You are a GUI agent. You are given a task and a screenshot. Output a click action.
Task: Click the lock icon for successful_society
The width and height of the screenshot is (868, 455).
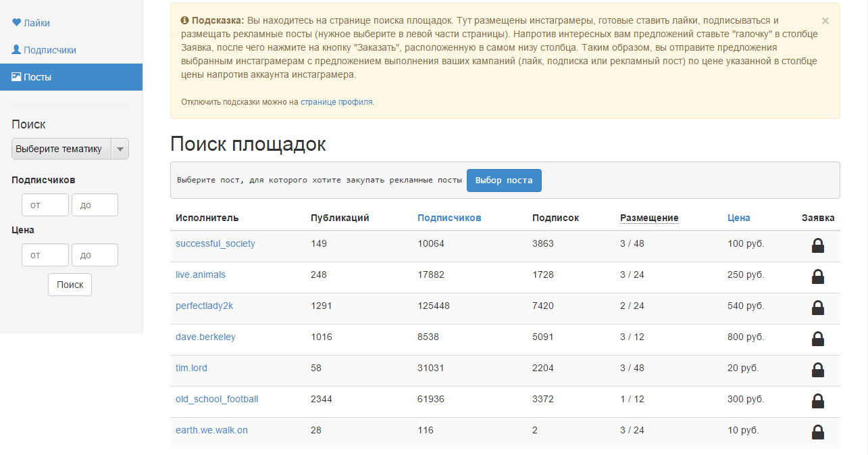pos(818,246)
